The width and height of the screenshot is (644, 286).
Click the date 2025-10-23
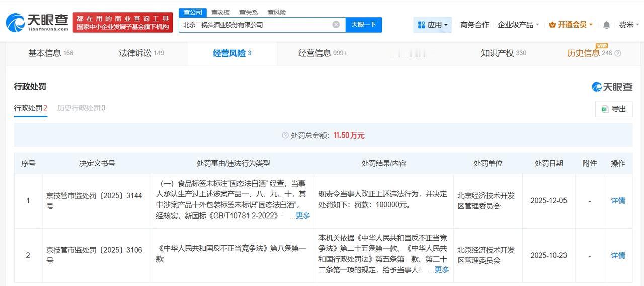pyautogui.click(x=548, y=256)
